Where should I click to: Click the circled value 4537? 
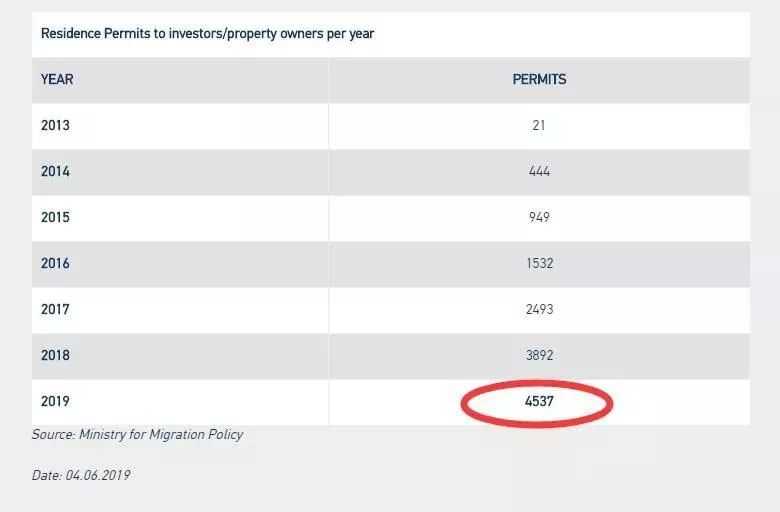coord(539,402)
